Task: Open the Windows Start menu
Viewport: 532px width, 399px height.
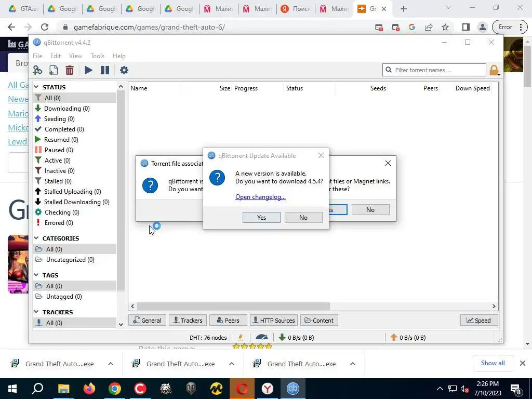Action: (12, 389)
